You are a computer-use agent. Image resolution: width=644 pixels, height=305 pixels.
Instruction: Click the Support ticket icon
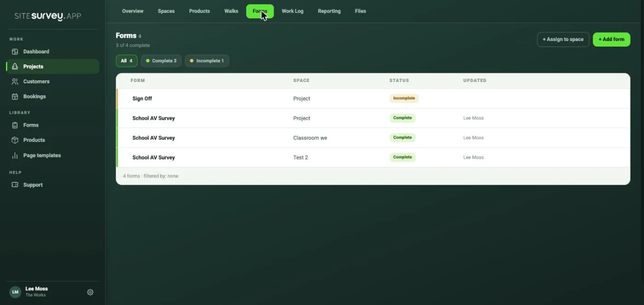(x=15, y=185)
